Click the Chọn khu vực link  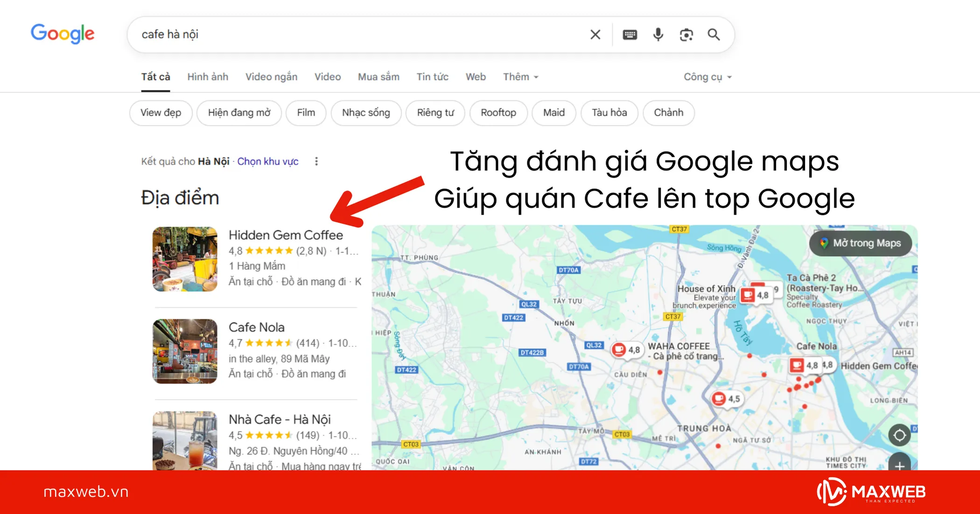click(268, 161)
